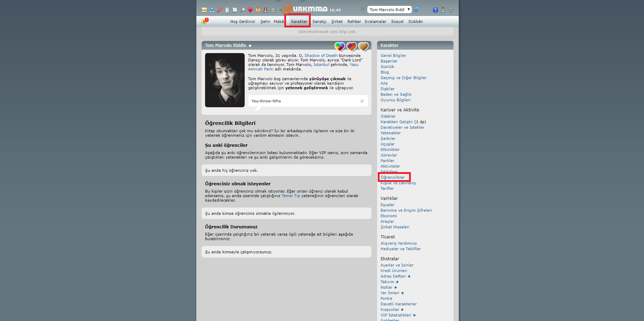
Task: Open the Sosyal menu
Action: (397, 22)
